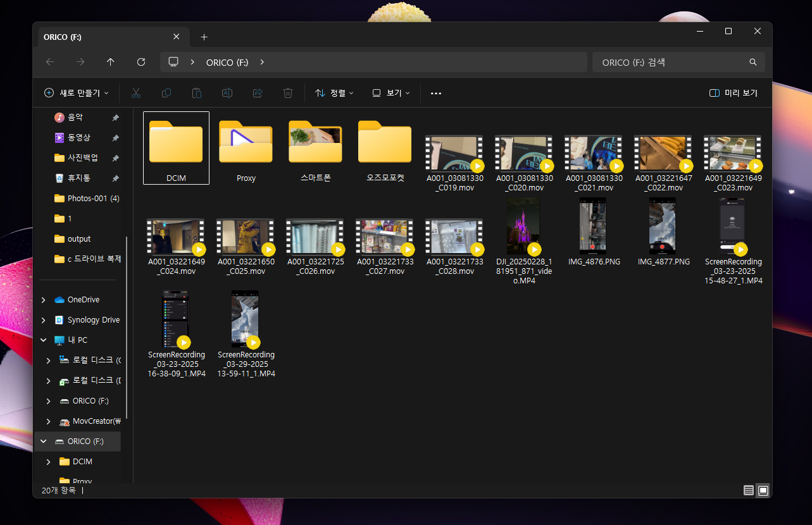
Task: Switch to details list view icon
Action: (x=749, y=490)
